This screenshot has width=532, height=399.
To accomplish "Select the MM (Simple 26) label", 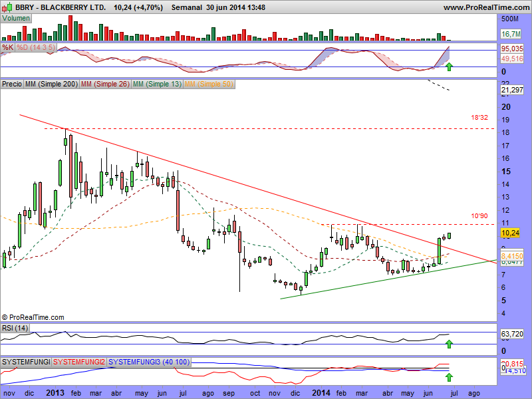I will pyautogui.click(x=105, y=84).
